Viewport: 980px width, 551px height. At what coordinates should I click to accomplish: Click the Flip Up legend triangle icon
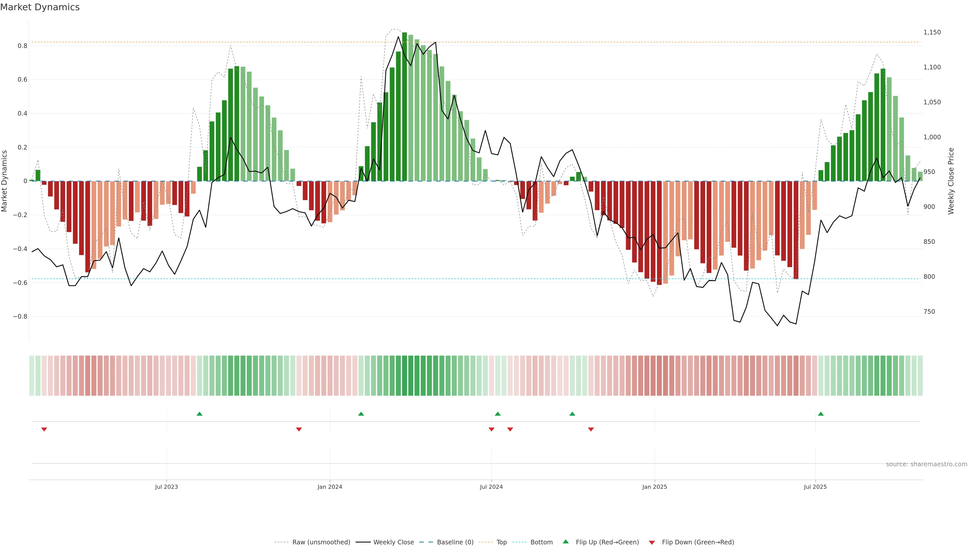pyautogui.click(x=566, y=542)
